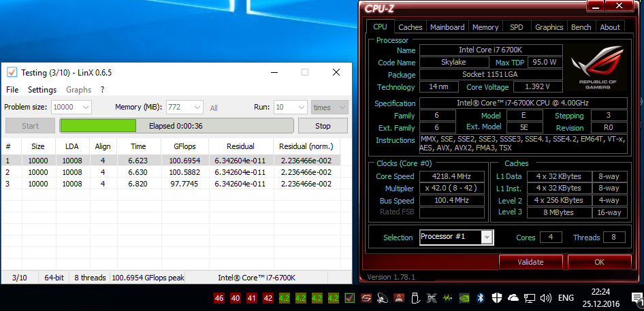
Task: Click the tray temperature icon showing 46
Action: point(219,298)
